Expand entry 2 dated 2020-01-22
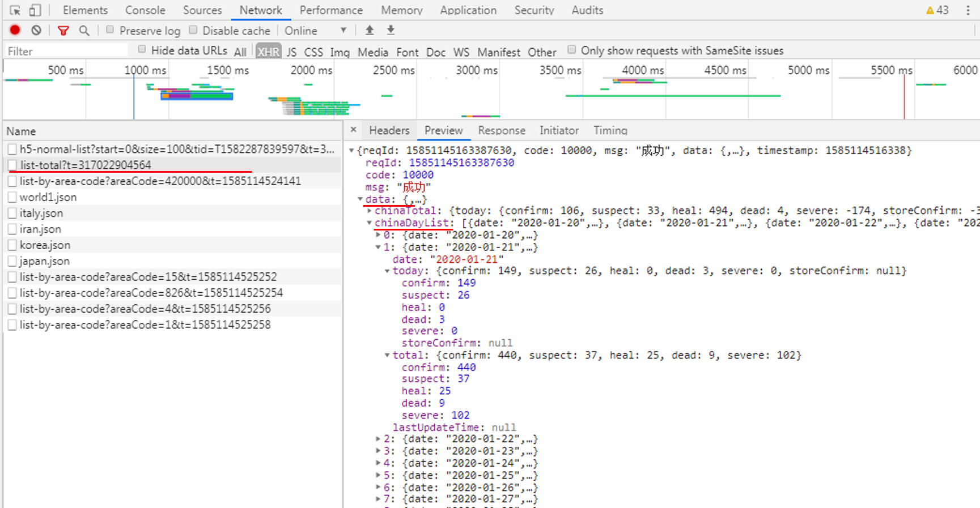This screenshot has width=980, height=508. click(x=378, y=439)
